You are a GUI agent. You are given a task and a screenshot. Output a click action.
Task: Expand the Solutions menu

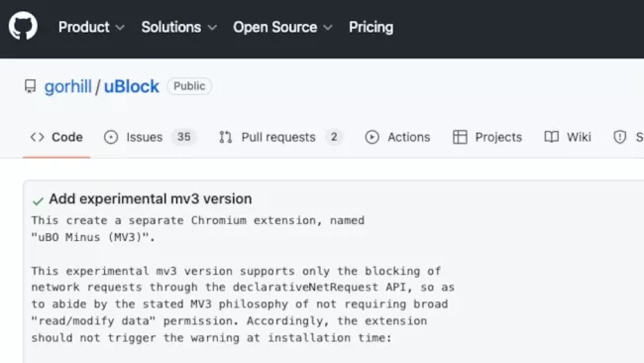point(178,27)
